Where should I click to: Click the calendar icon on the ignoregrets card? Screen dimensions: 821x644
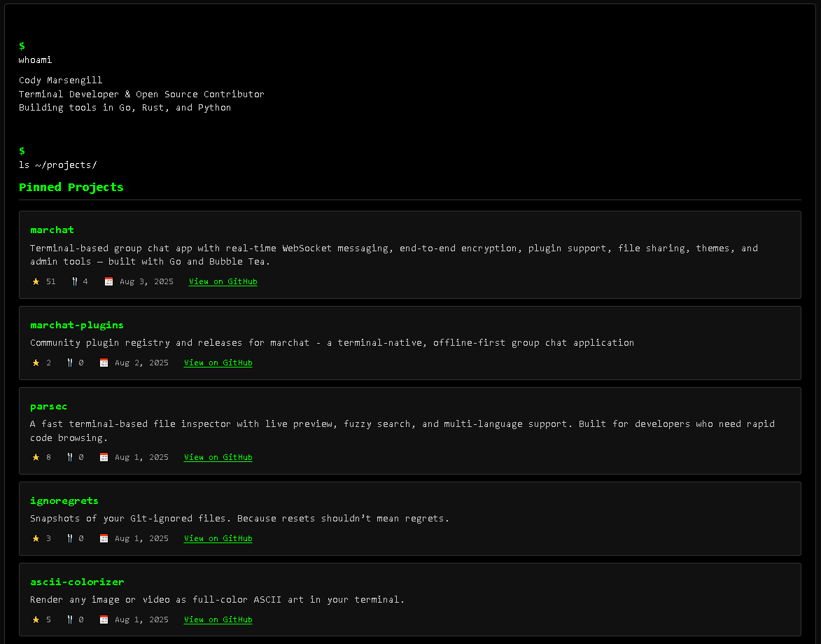(104, 538)
